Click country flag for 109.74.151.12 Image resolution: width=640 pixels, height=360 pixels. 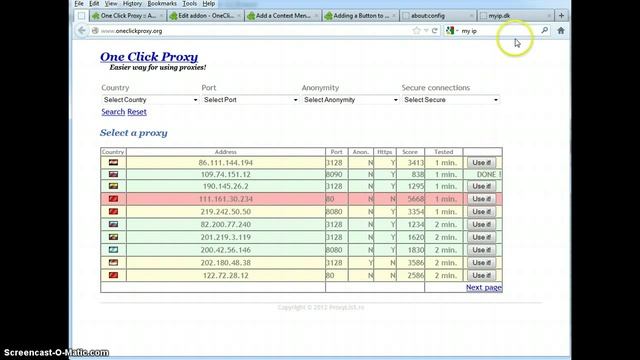tap(113, 174)
